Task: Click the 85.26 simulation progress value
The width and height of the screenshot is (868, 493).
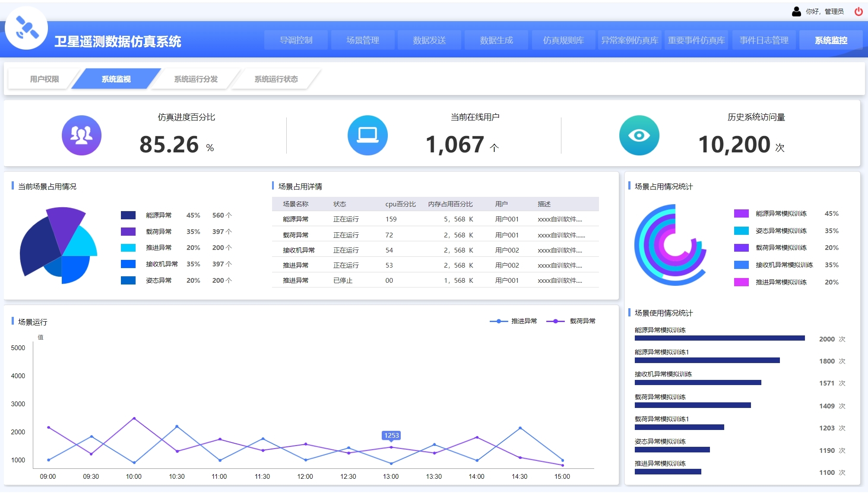Action: pos(169,144)
